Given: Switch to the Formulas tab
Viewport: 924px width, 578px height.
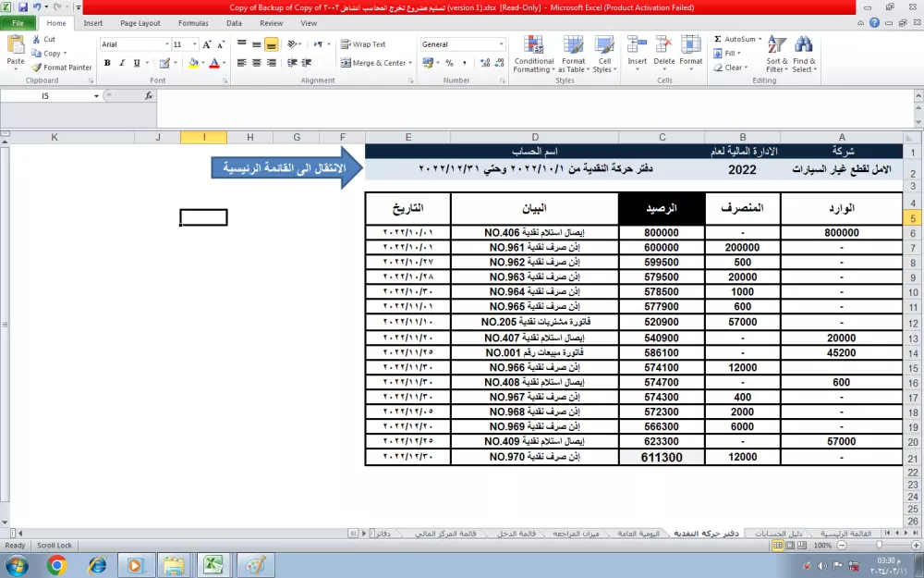Looking at the screenshot, I should [x=193, y=23].
